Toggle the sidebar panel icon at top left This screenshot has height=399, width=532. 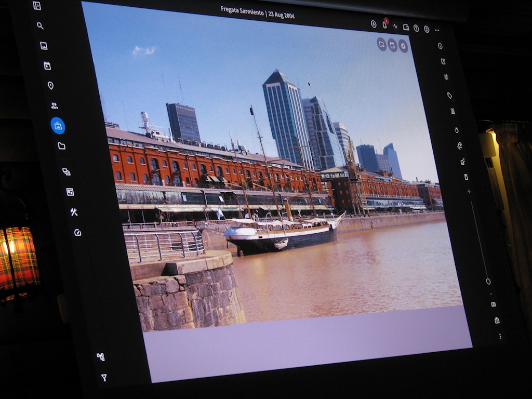[36, 6]
